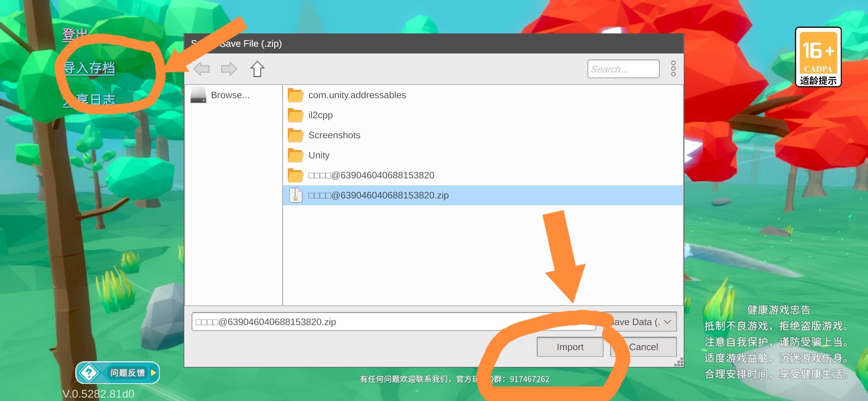Open the Unity folder

click(x=319, y=155)
